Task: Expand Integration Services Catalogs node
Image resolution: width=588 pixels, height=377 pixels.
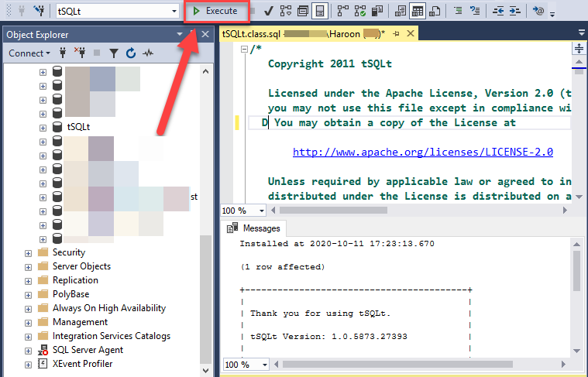Action: click(x=28, y=337)
